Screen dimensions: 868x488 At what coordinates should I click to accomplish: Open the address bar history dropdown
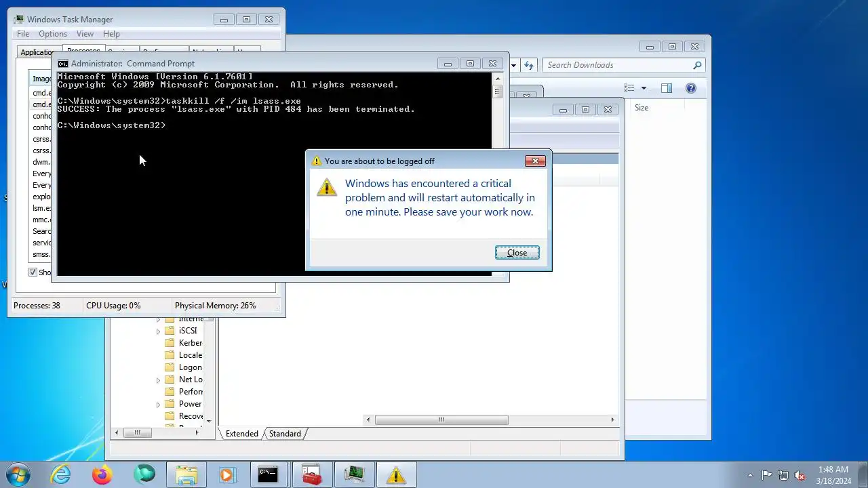pyautogui.click(x=513, y=65)
